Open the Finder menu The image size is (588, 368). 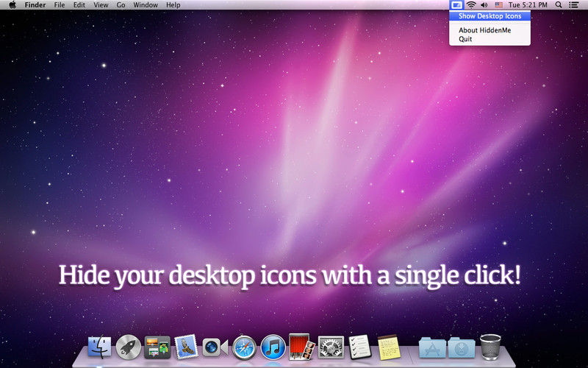[x=35, y=5]
